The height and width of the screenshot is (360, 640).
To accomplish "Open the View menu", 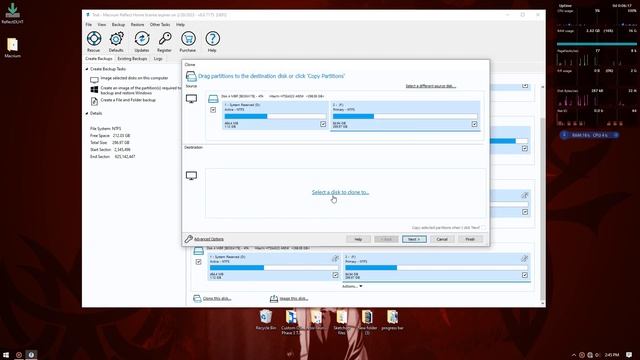I will (102, 24).
